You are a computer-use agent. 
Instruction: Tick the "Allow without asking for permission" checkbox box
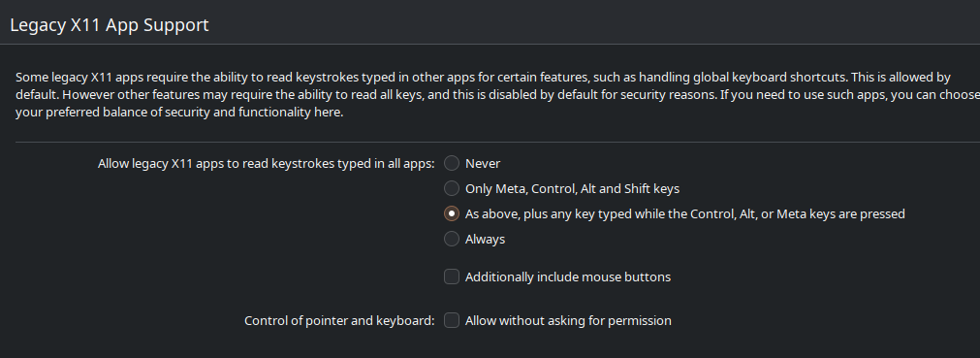pyautogui.click(x=452, y=320)
